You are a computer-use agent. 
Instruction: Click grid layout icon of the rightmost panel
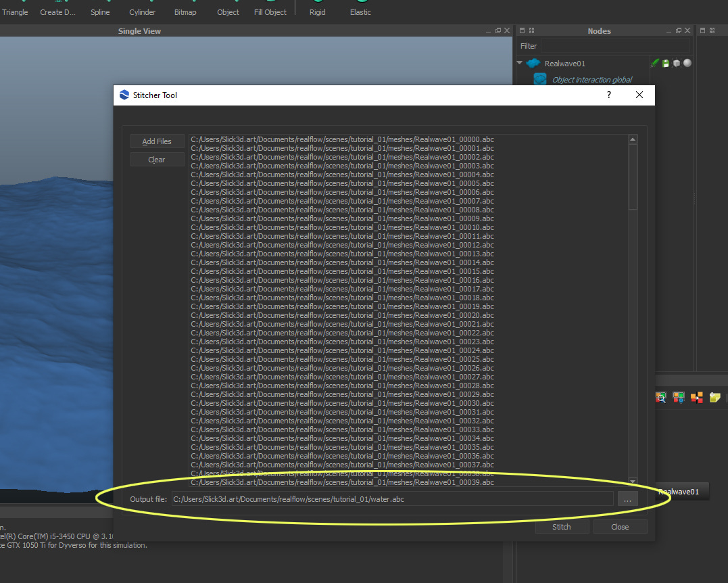[x=712, y=30]
